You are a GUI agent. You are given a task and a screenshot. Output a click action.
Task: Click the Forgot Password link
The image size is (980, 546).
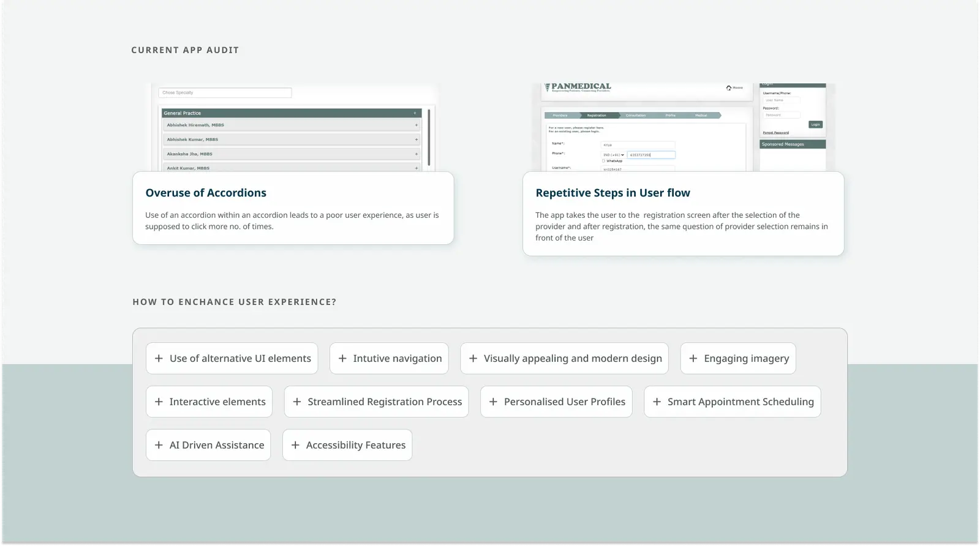(776, 132)
